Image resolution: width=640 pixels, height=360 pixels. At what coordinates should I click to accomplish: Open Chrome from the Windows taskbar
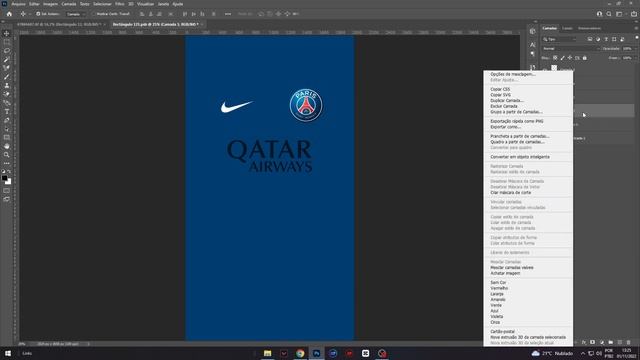pos(300,353)
